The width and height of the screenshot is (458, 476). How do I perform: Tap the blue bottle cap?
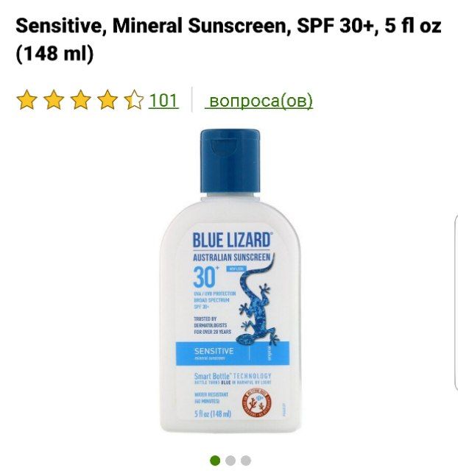click(x=230, y=161)
